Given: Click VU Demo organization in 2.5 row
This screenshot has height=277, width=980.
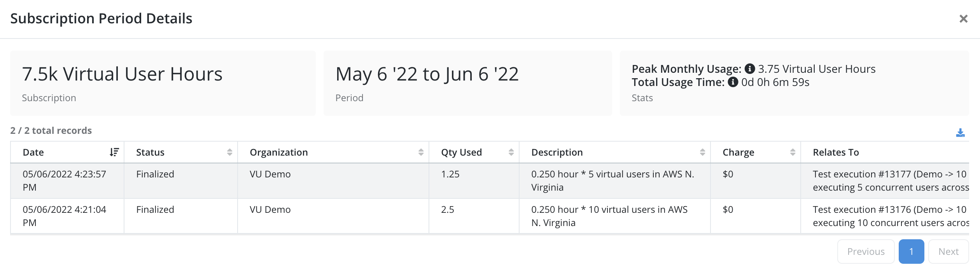Looking at the screenshot, I should (x=270, y=210).
